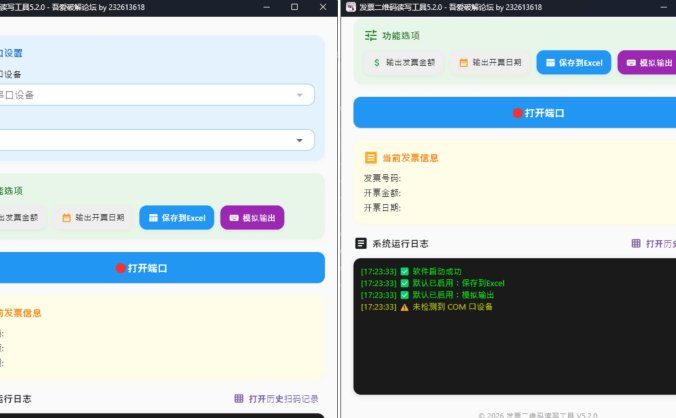Disable 模拟输出 in the left window
The image size is (676, 418).
(x=252, y=218)
